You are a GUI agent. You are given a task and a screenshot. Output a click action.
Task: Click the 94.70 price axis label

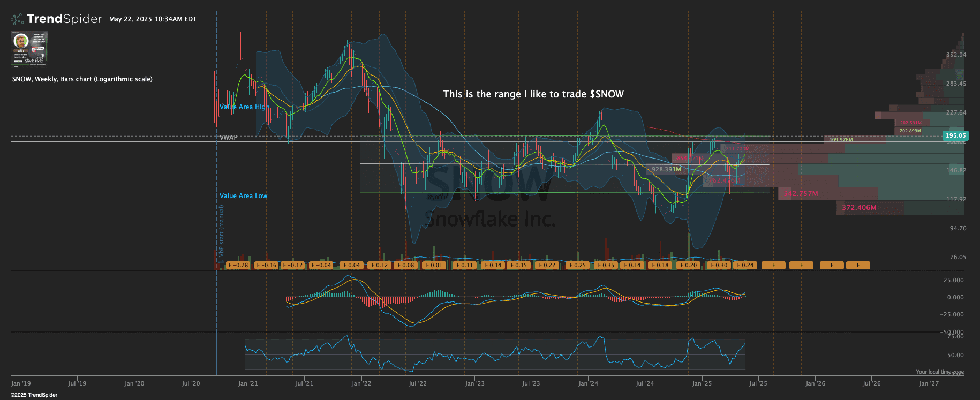958,229
